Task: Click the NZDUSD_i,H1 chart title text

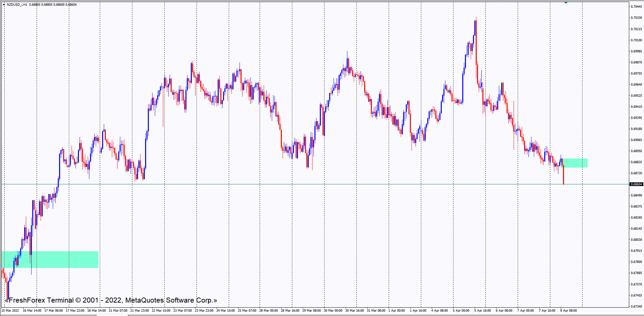Action: [x=17, y=5]
